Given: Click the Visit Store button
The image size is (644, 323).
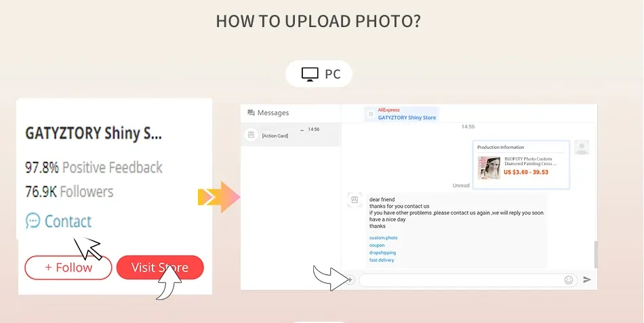Looking at the screenshot, I should pos(160,267).
